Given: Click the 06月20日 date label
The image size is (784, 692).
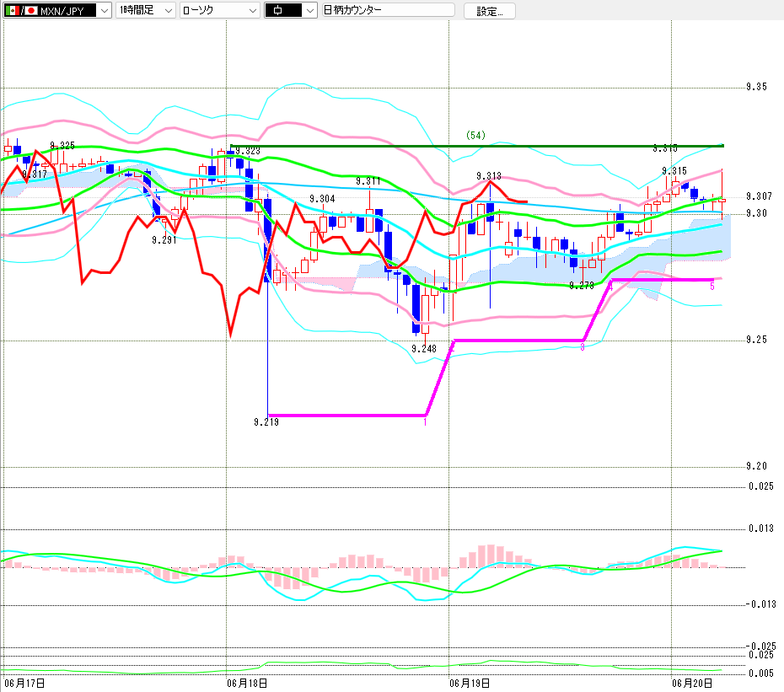Looking at the screenshot, I should click(692, 683).
